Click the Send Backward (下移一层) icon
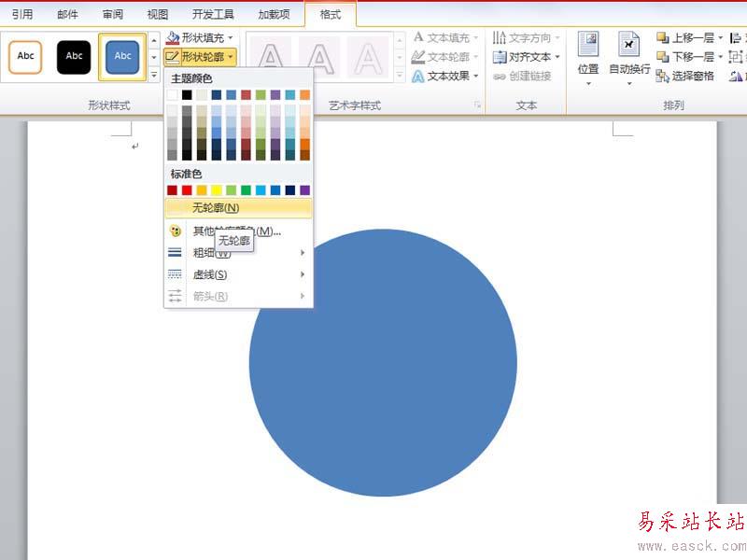This screenshot has height=560, width=747. click(x=662, y=57)
